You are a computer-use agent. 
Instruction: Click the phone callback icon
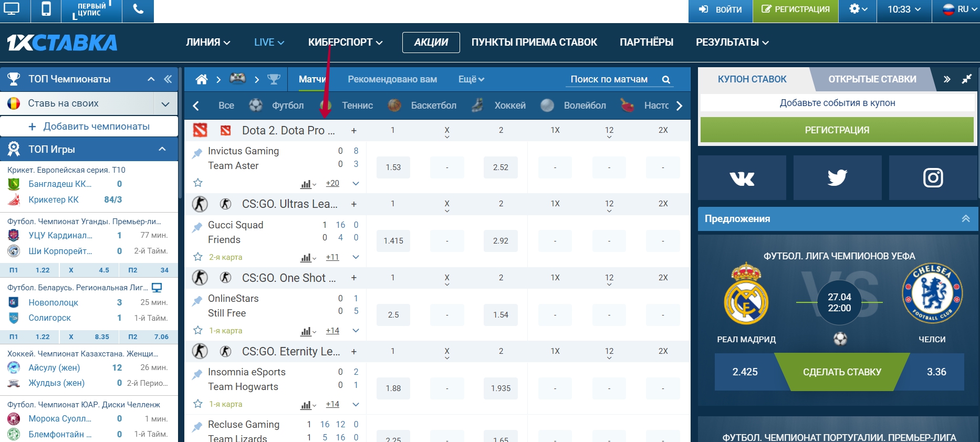pyautogui.click(x=138, y=10)
